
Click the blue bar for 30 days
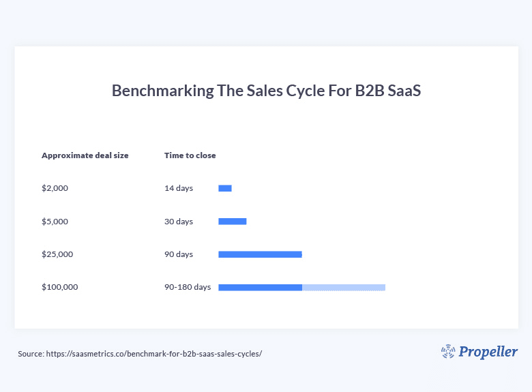coord(233,222)
